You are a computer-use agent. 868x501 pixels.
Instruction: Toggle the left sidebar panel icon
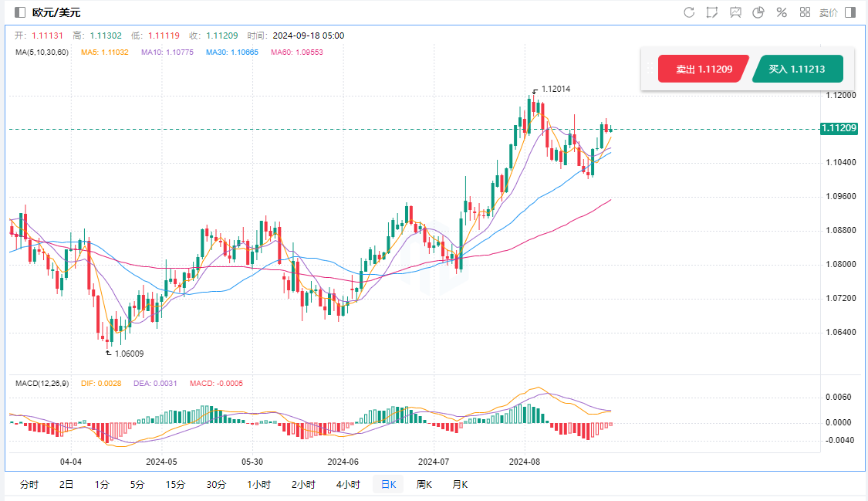pos(20,12)
